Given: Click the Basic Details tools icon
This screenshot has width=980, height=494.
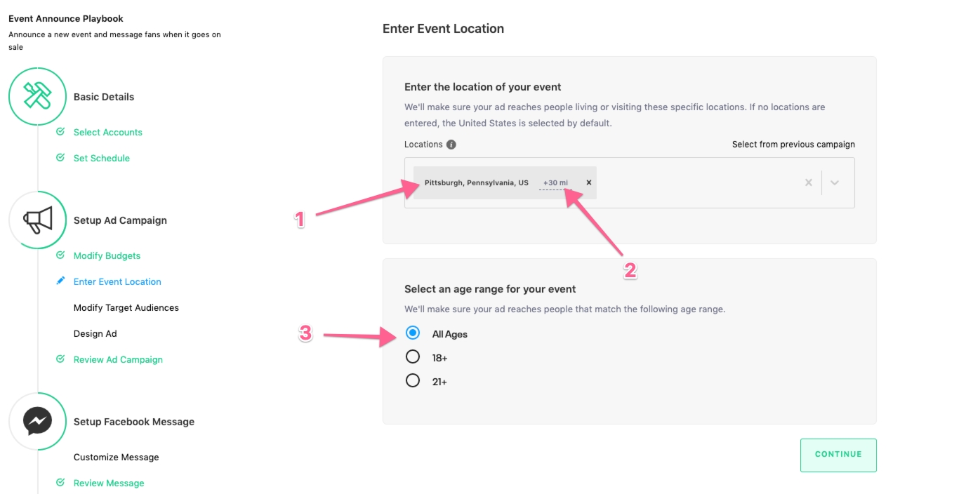Looking at the screenshot, I should [37, 96].
